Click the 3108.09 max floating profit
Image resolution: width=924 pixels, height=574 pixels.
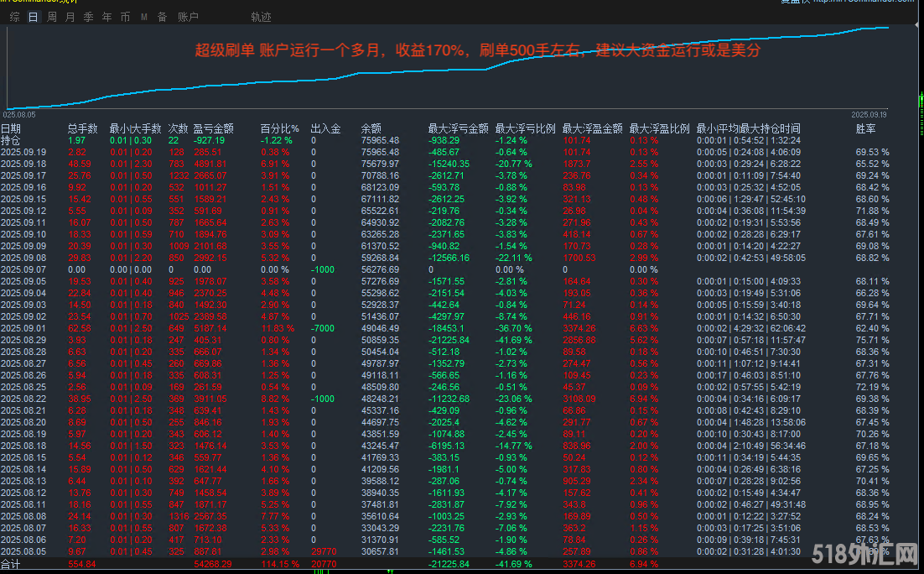(579, 399)
